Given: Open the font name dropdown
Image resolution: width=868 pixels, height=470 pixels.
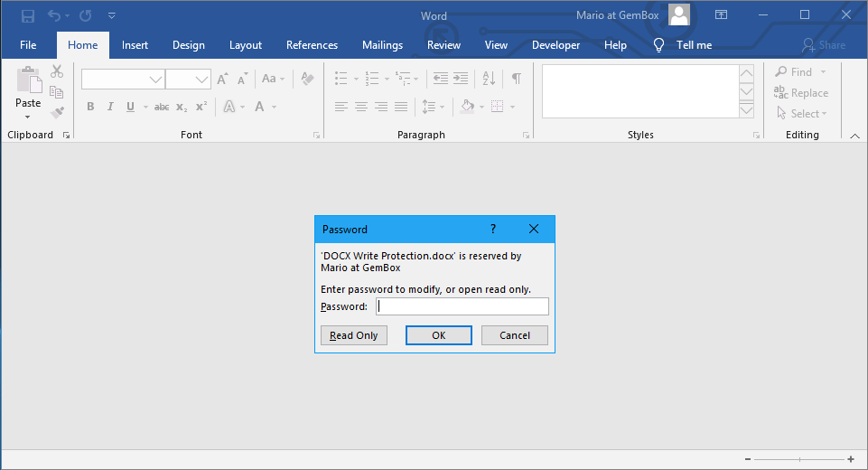Looking at the screenshot, I should pyautogui.click(x=155, y=80).
